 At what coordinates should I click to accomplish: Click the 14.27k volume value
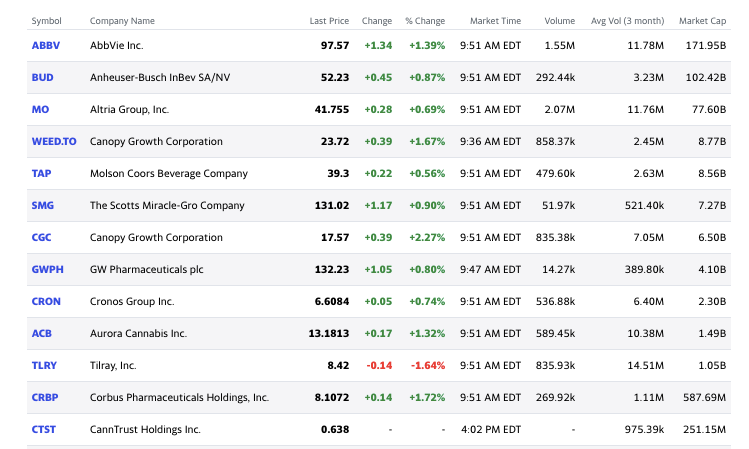point(558,269)
